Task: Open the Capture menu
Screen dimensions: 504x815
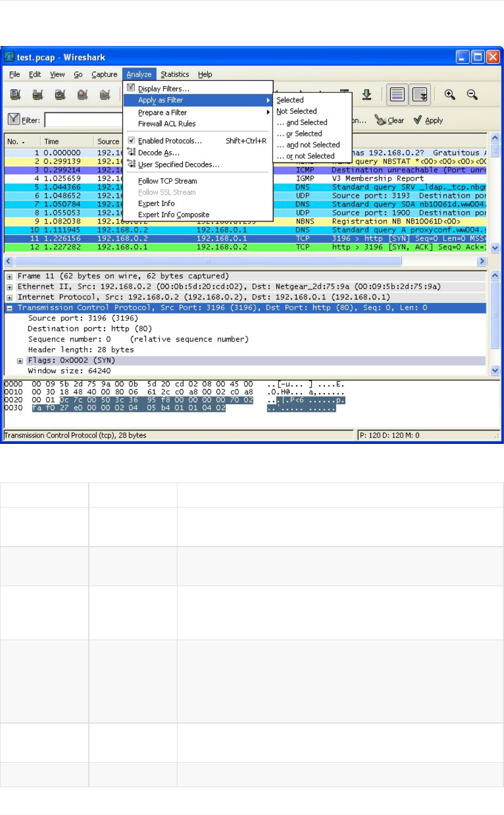Action: pyautogui.click(x=104, y=74)
